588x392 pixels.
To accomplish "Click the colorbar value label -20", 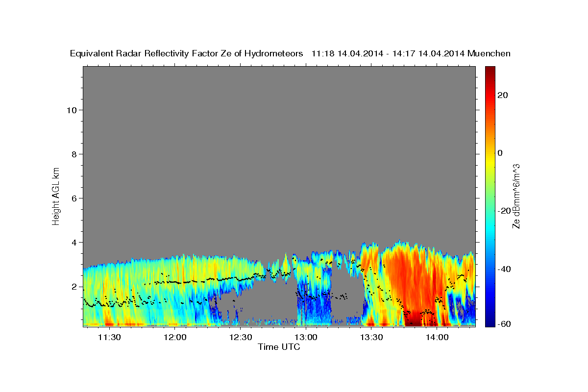I will click(x=504, y=211).
